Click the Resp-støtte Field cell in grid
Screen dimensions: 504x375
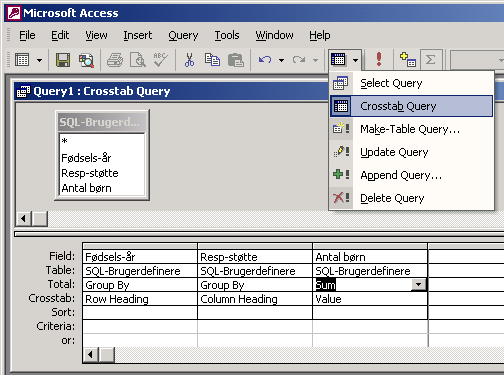pyautogui.click(x=255, y=257)
